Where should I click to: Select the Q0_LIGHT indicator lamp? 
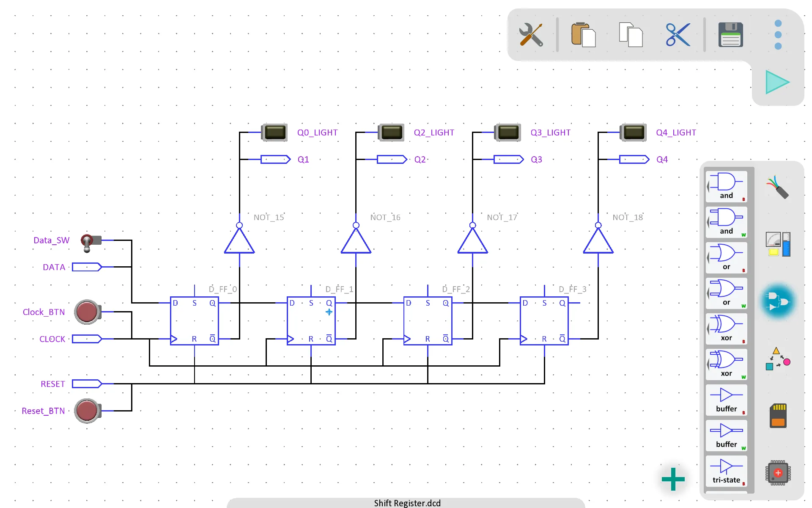274,133
